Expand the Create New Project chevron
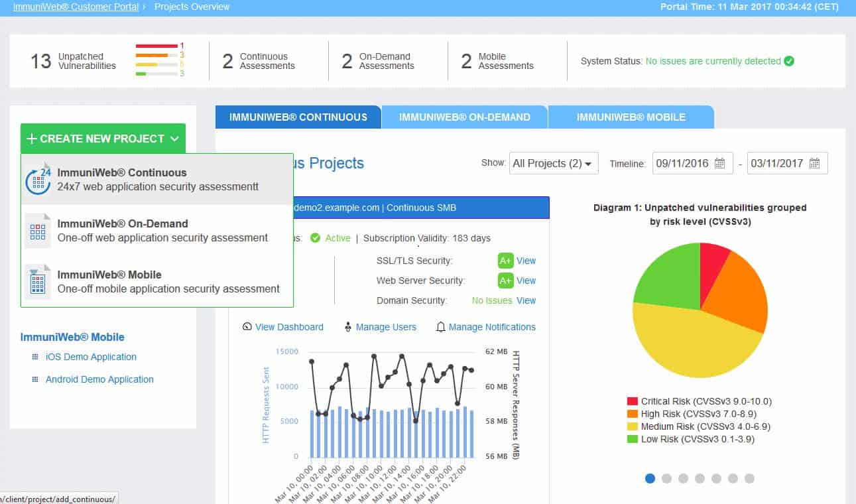 (x=174, y=139)
